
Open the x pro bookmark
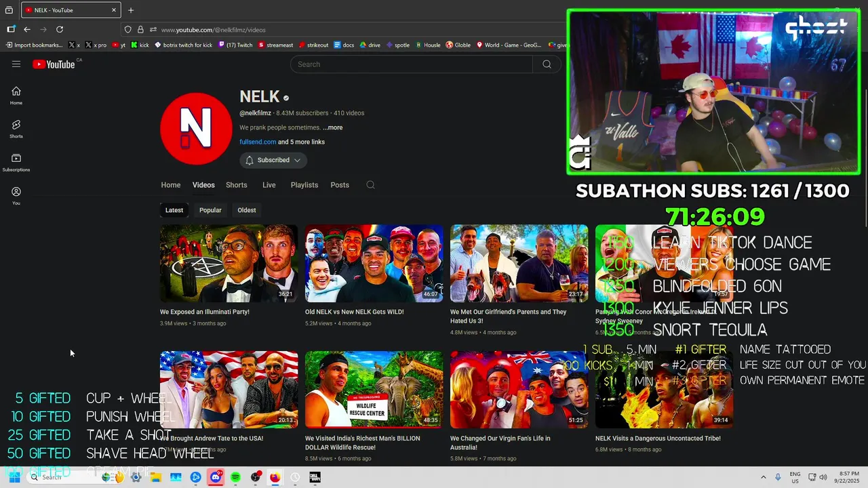(x=96, y=45)
